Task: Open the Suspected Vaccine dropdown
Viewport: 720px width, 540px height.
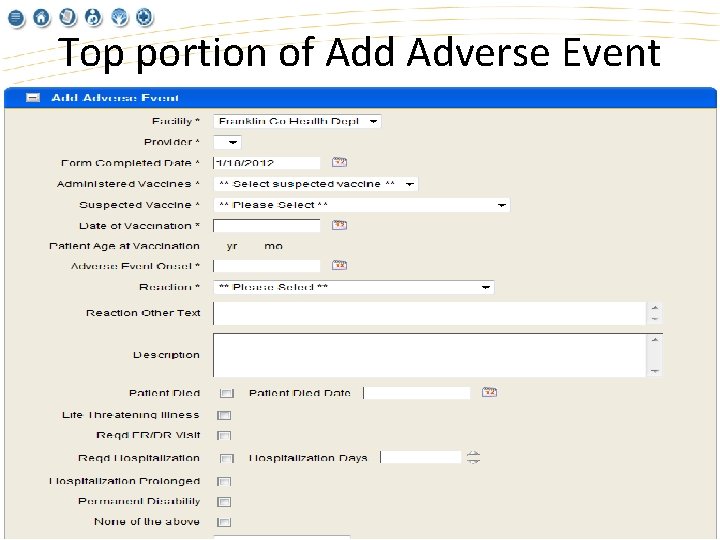Action: coord(361,205)
